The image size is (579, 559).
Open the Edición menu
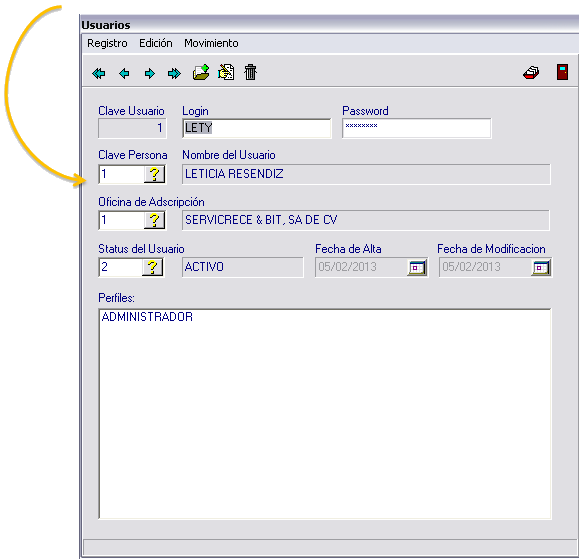[x=155, y=43]
